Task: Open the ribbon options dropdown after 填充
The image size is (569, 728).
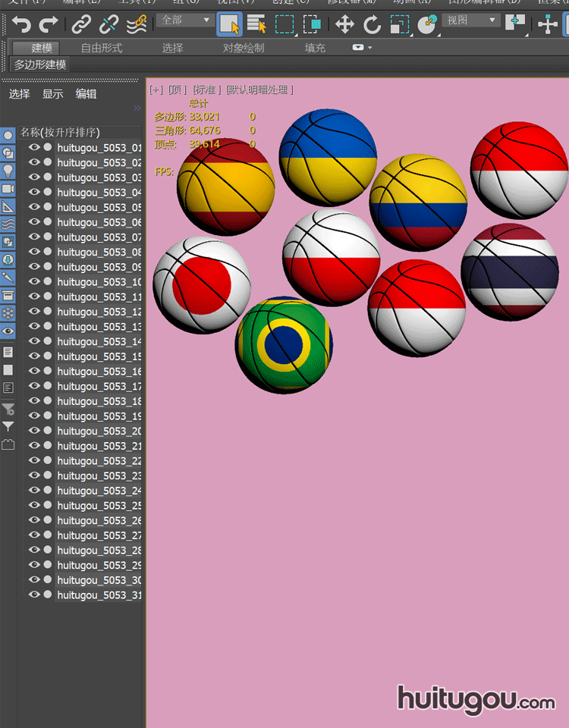Action: tap(362, 48)
